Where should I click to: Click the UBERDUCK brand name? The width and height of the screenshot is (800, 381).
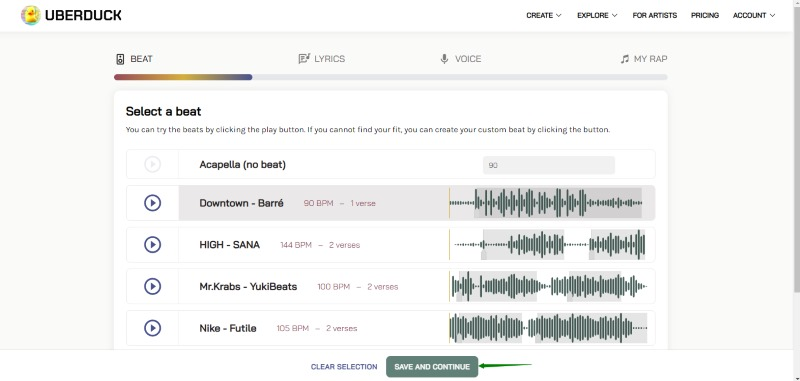(x=83, y=15)
